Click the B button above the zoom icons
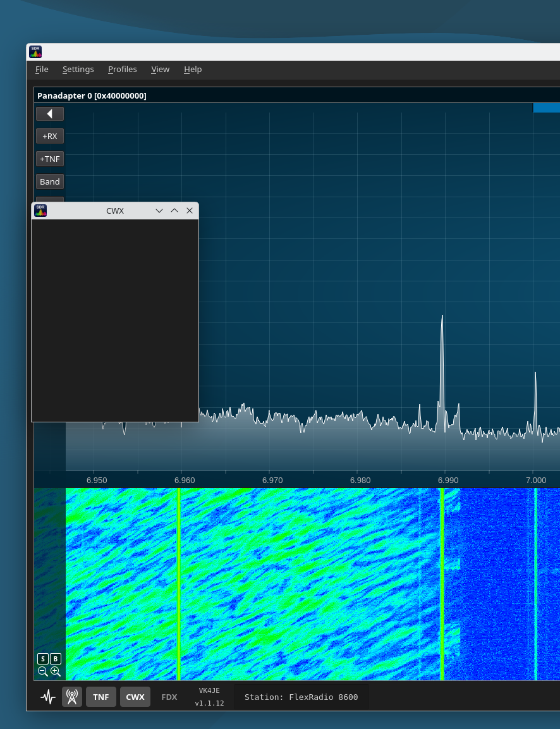Viewport: 560px width, 729px height. pos(55,659)
